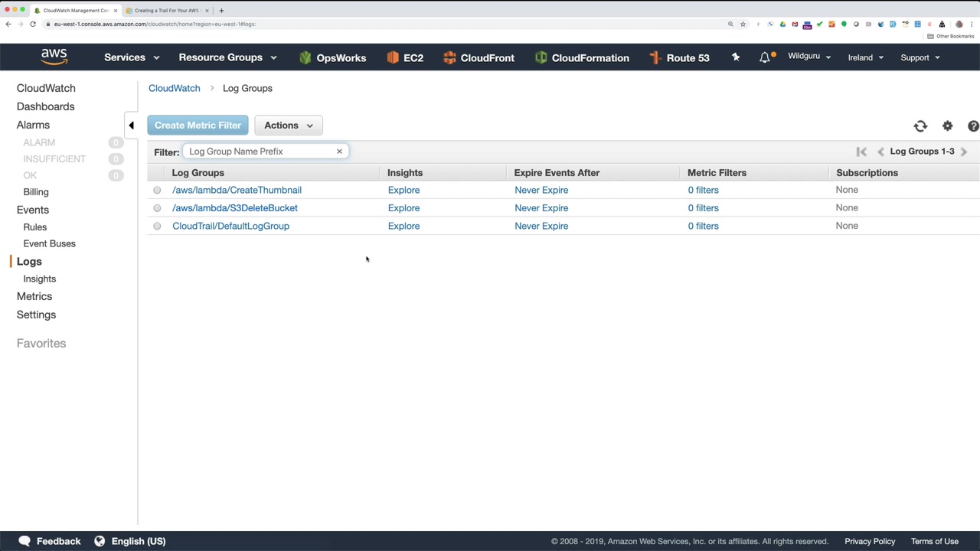Viewport: 980px width, 551px height.
Task: Open the Support dropdown menu
Action: tap(920, 57)
